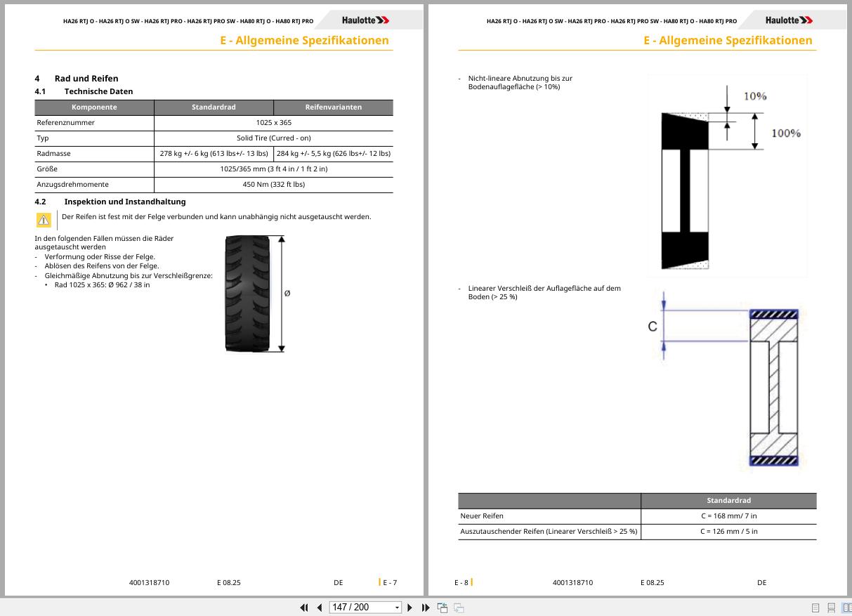Click the 'E - 8' page number
The image size is (852, 616).
point(461,582)
